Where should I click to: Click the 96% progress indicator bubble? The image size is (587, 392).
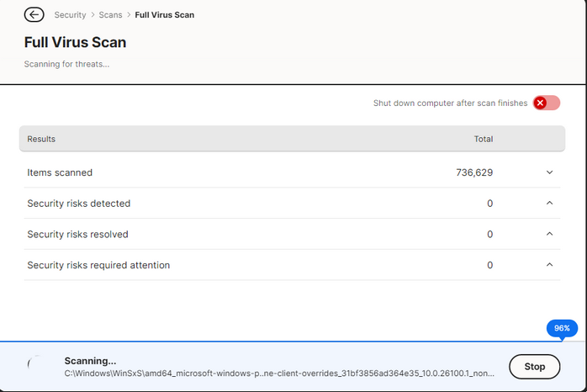[x=562, y=328]
